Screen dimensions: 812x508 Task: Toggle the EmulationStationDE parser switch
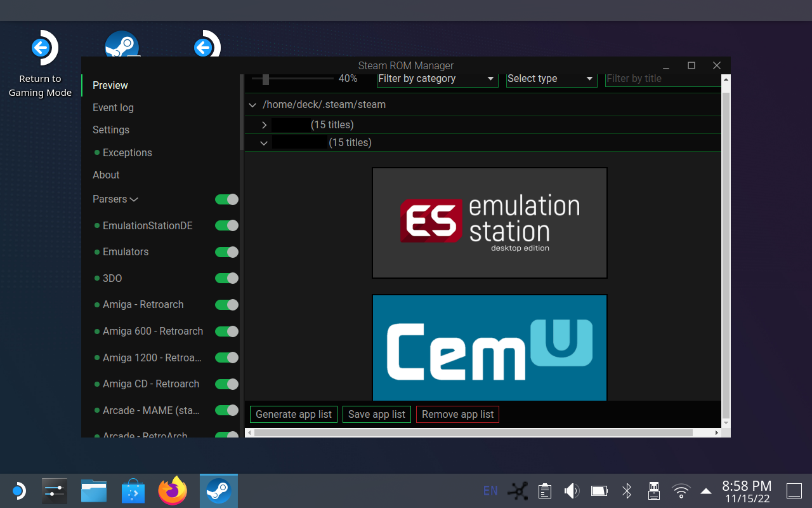point(226,225)
